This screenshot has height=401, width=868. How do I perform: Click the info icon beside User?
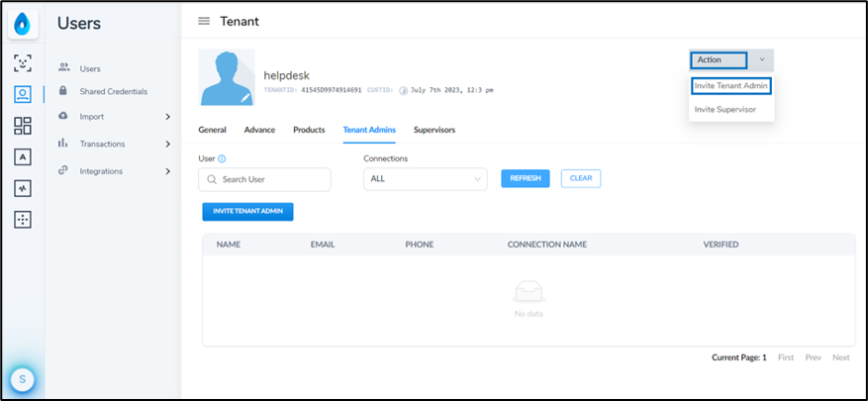click(222, 158)
